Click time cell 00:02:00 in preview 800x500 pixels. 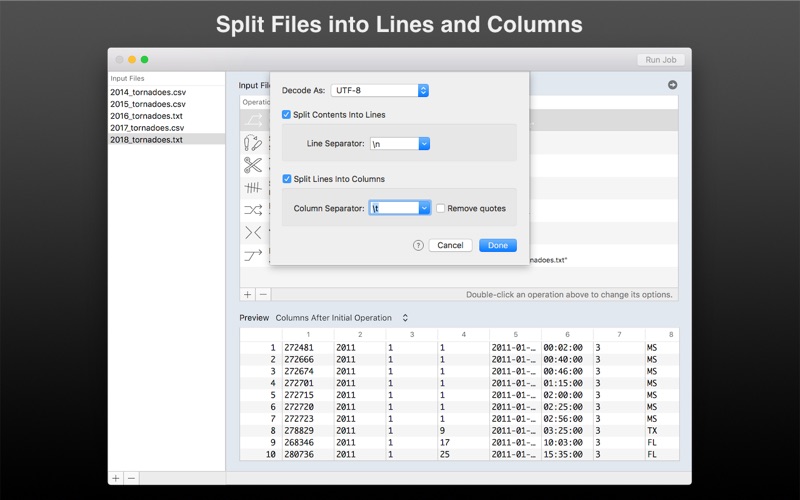[x=563, y=347]
